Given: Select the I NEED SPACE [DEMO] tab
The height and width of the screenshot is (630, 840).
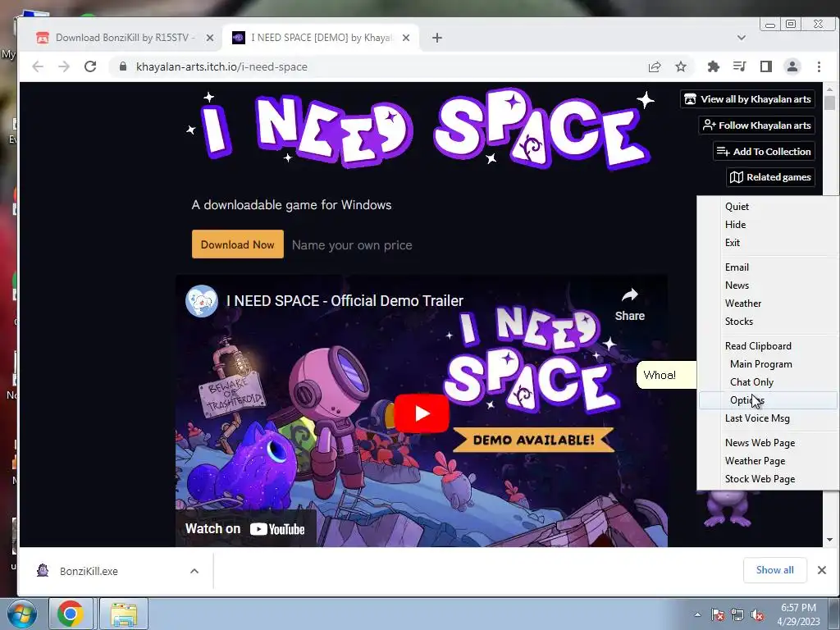Looking at the screenshot, I should click(x=321, y=38).
